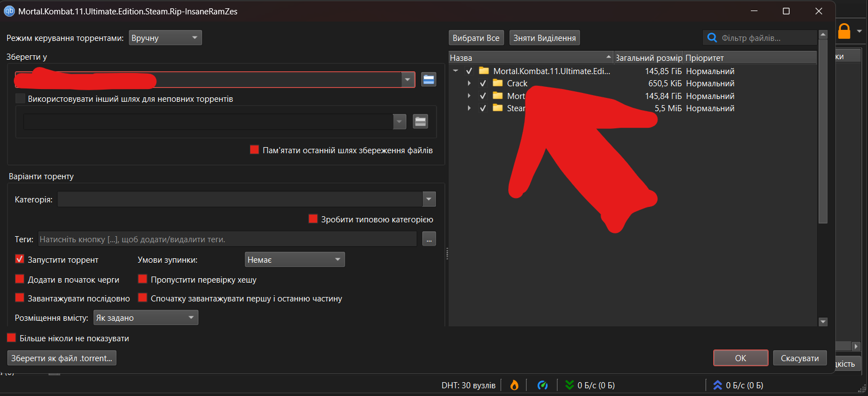This screenshot has height=396, width=868.
Task: Expand the Crack folder
Action: pos(469,84)
